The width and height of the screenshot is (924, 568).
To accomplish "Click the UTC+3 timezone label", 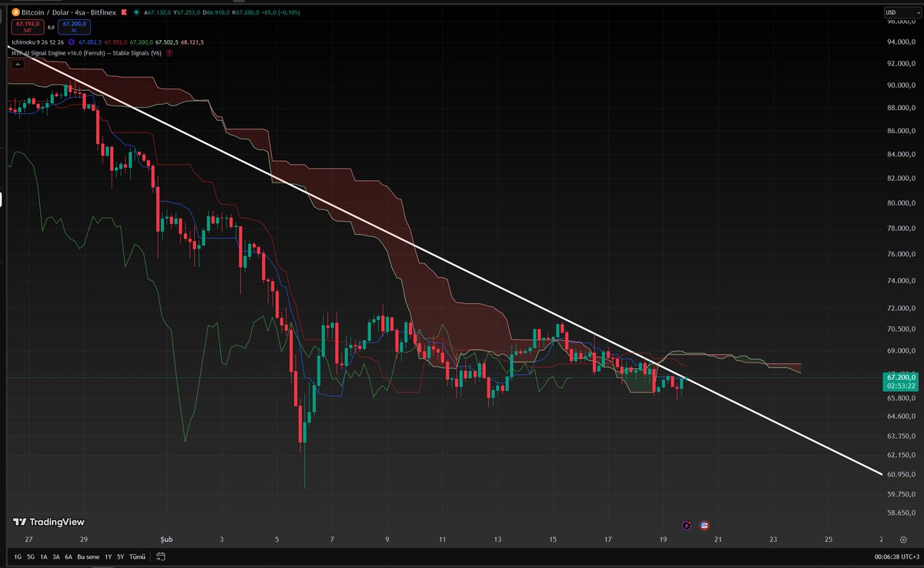I will [896, 556].
